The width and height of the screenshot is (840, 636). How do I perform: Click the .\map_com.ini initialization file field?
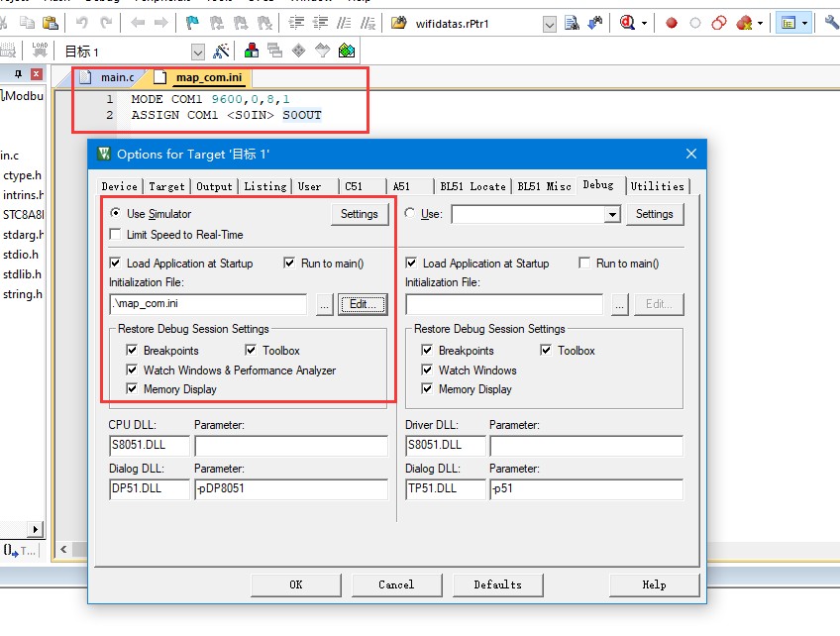[208, 304]
